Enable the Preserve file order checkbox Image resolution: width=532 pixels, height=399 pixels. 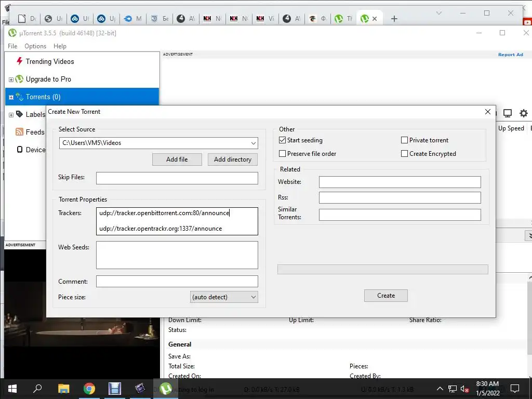pos(282,154)
